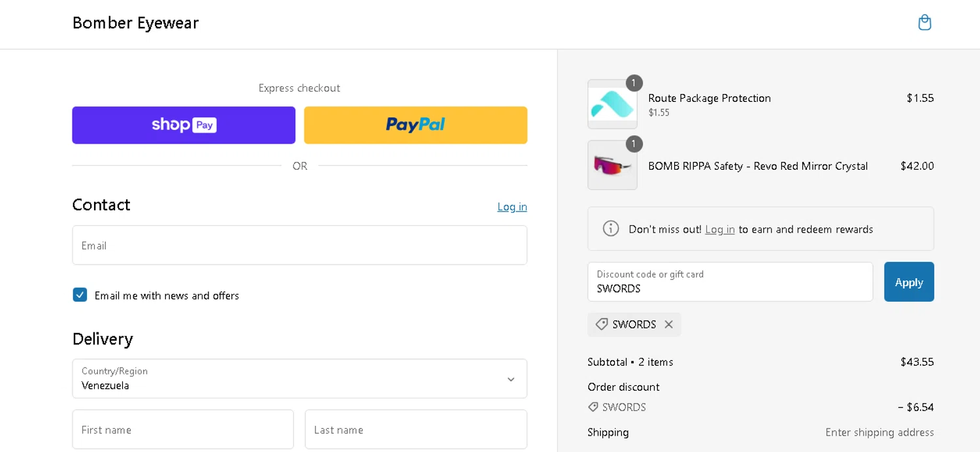
Task: Click the Subtotal • 2 items label
Action: [x=630, y=362]
